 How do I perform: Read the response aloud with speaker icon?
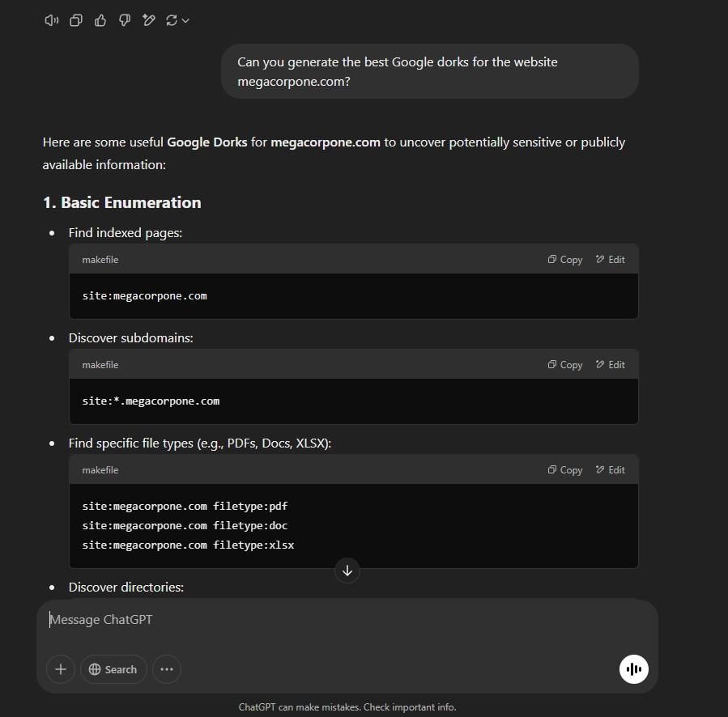pyautogui.click(x=51, y=20)
